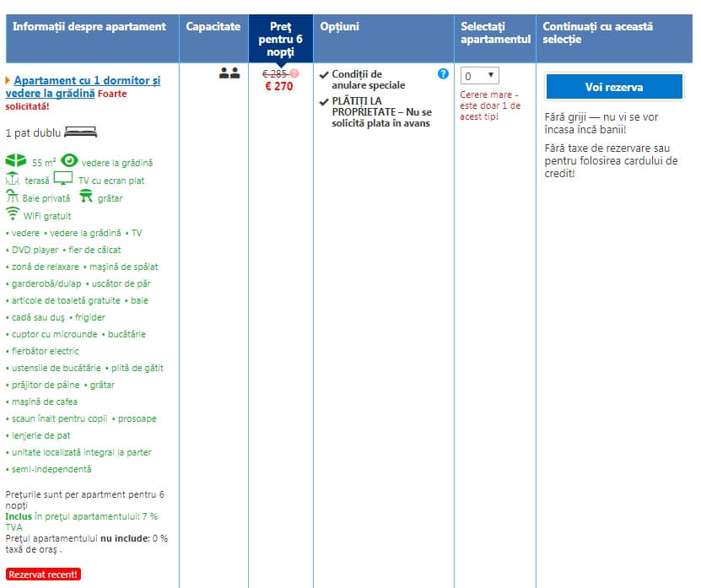The image size is (701, 588).
Task: Open blue help icon for cancellation conditions
Action: 443,74
